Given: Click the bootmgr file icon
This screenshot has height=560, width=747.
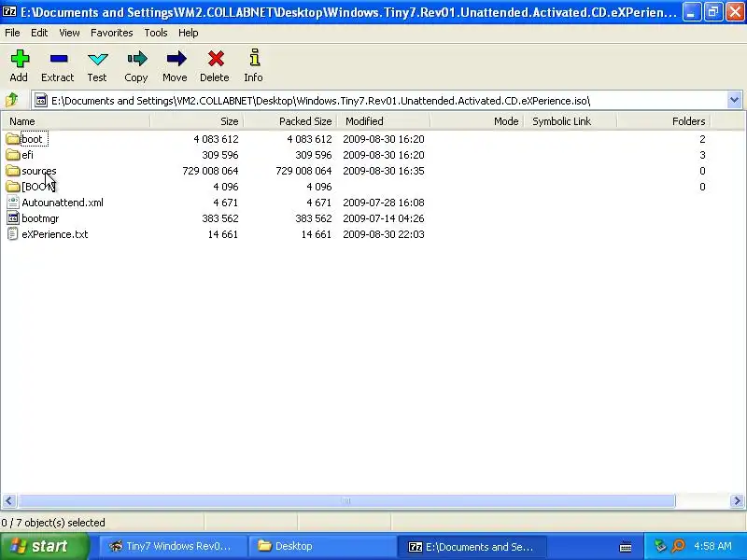Looking at the screenshot, I should 13,218.
